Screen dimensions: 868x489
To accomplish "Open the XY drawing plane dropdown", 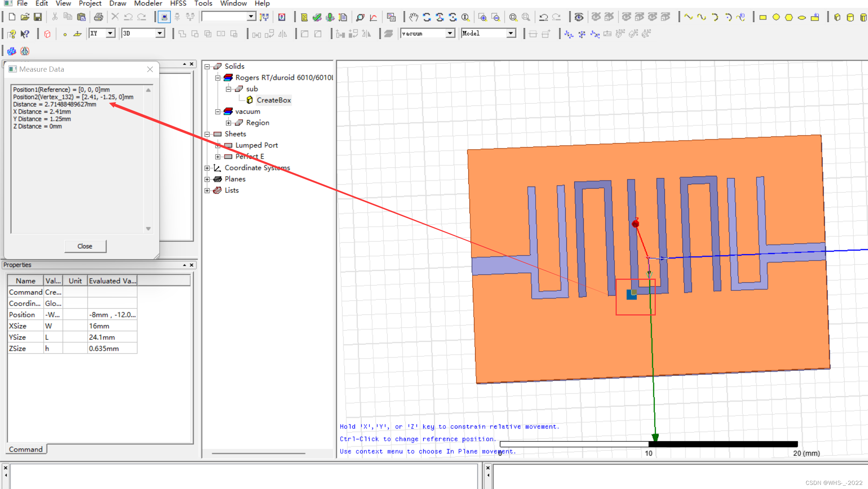I will (110, 33).
